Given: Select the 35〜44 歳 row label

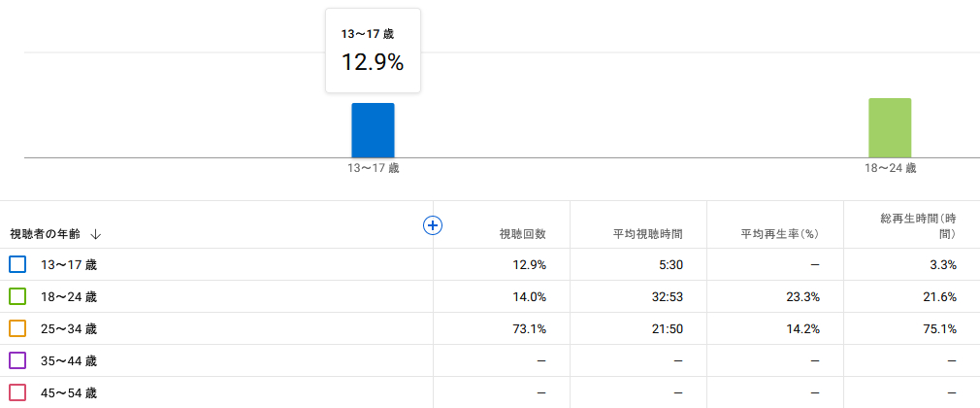Looking at the screenshot, I should click(x=69, y=361).
